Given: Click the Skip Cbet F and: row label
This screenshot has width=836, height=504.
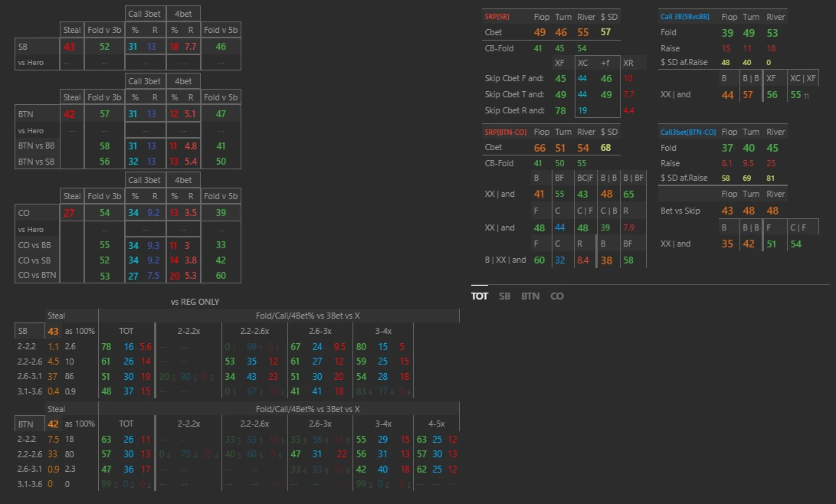Looking at the screenshot, I should [514, 78].
